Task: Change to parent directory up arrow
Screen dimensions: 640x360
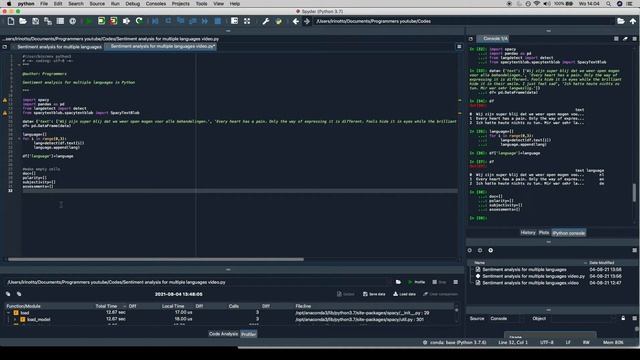Action: 633,21
